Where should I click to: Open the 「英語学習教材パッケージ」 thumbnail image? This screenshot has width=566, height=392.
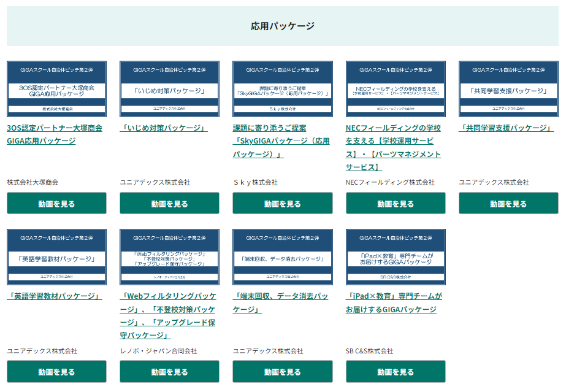coord(56,257)
